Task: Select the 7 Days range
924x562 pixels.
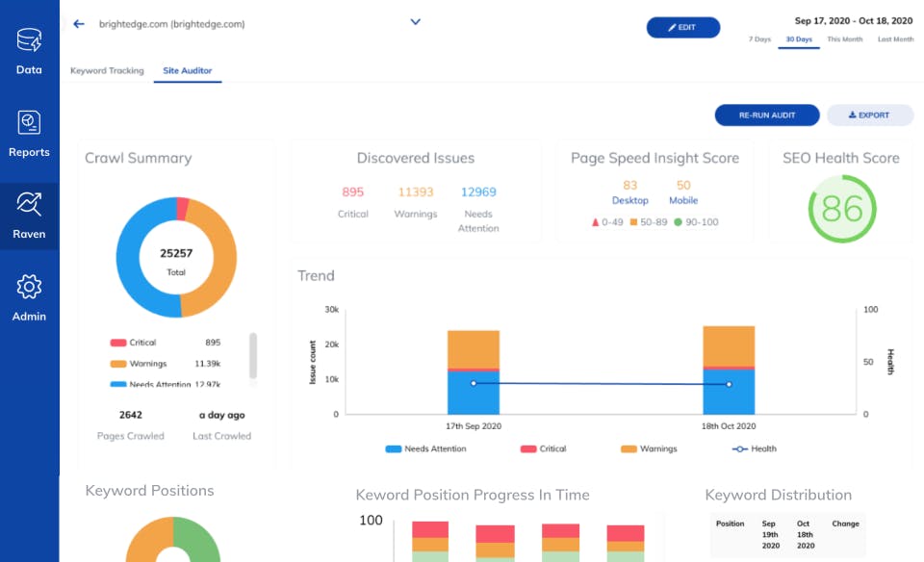Action: 759,39
